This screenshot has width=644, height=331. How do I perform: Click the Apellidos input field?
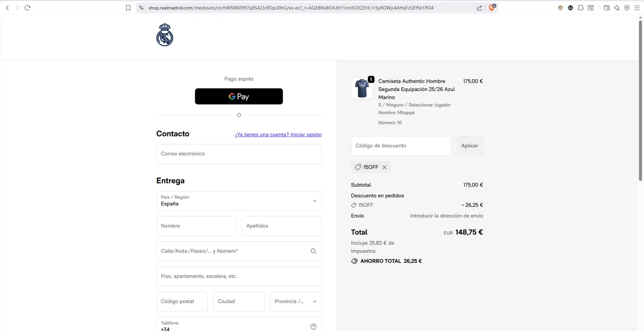[x=281, y=226]
